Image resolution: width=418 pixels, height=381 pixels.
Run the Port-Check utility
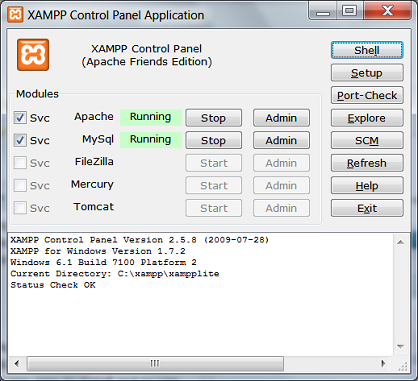[367, 95]
